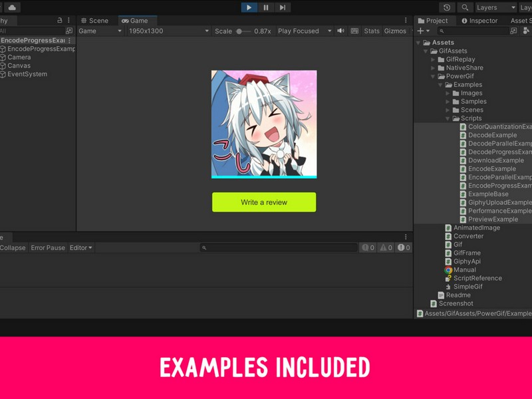
Task: Click the anime GIF preview image
Action: pos(264,124)
